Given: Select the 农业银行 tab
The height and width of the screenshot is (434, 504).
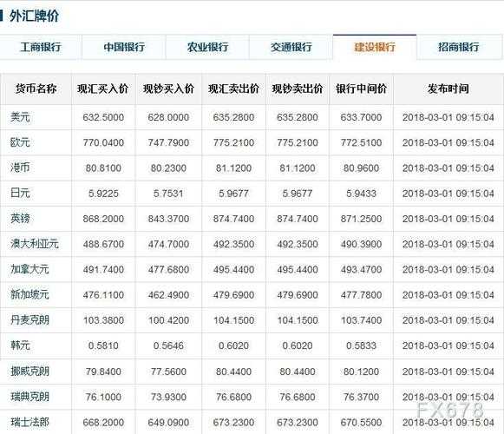Looking at the screenshot, I should click(x=207, y=47).
